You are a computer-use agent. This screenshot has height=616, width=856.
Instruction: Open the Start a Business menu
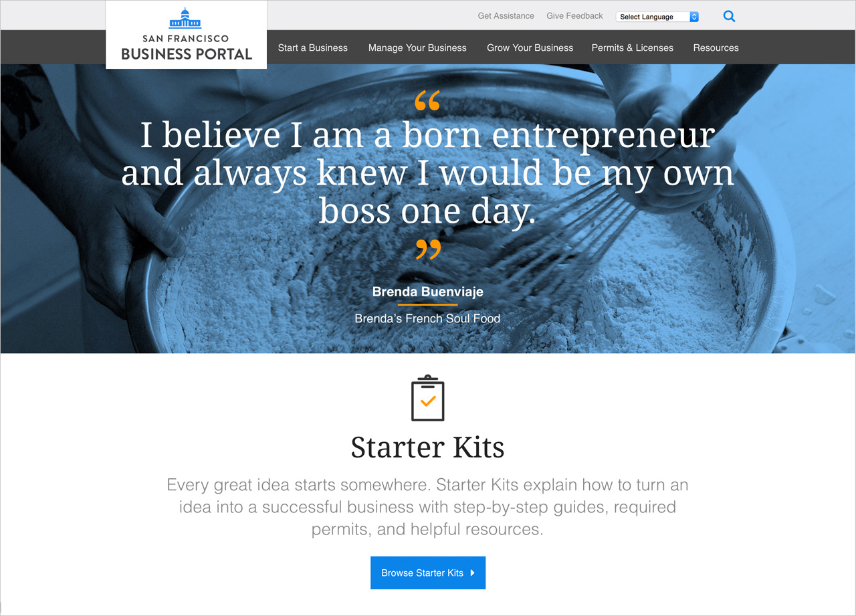[x=313, y=47]
